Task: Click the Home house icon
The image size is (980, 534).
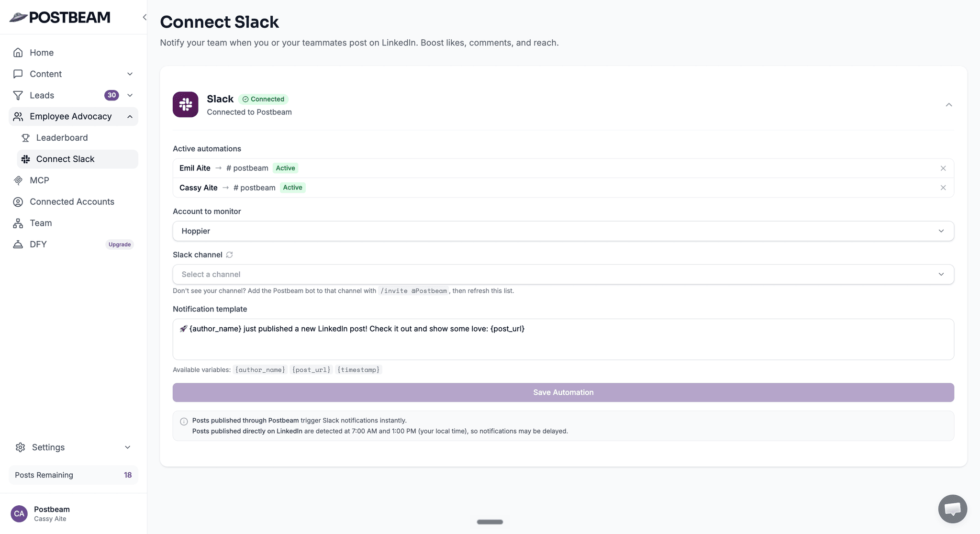Action: point(18,53)
